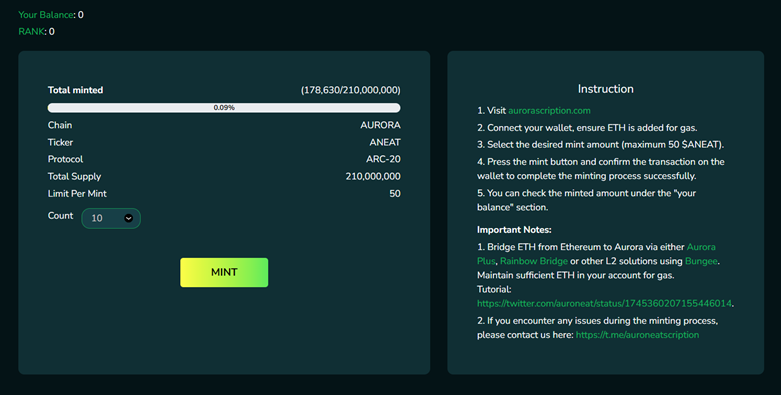Image resolution: width=781 pixels, height=395 pixels.
Task: Click the 'Important Notes:' heading
Action: pyautogui.click(x=514, y=230)
